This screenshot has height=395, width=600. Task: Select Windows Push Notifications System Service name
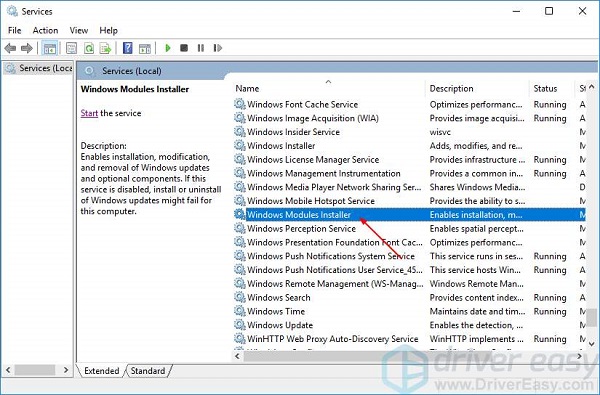tap(331, 256)
